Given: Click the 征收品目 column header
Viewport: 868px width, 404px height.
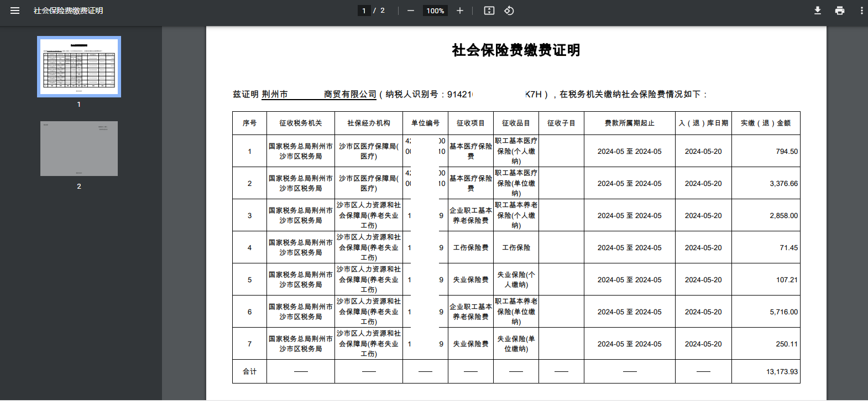Looking at the screenshot, I should click(516, 123).
